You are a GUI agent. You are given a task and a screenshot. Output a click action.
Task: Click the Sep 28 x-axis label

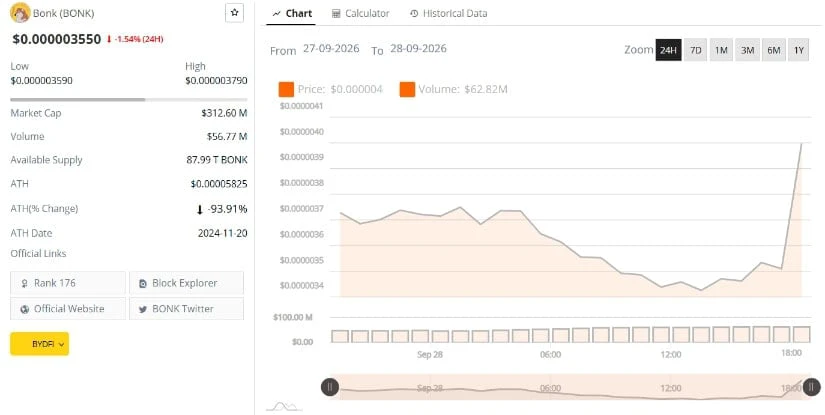430,355
